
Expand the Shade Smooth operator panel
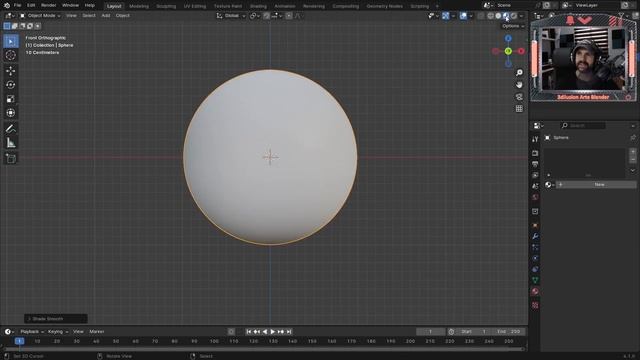56,319
